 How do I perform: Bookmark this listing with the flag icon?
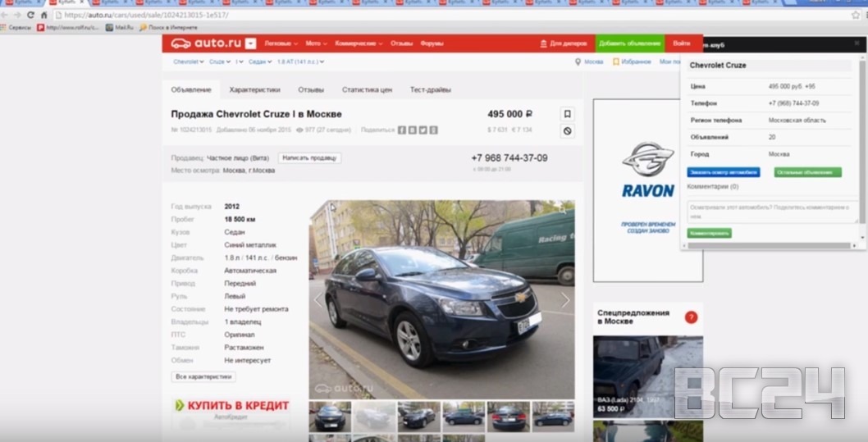point(567,114)
